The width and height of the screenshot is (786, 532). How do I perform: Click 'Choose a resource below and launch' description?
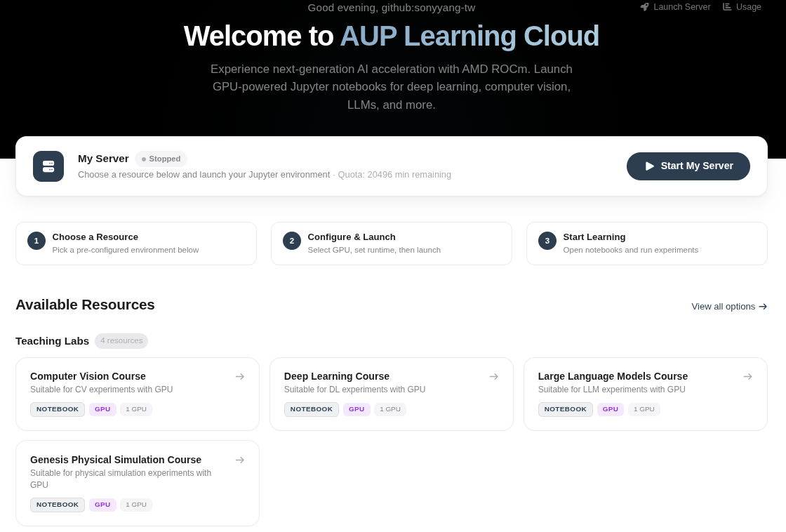click(x=204, y=175)
